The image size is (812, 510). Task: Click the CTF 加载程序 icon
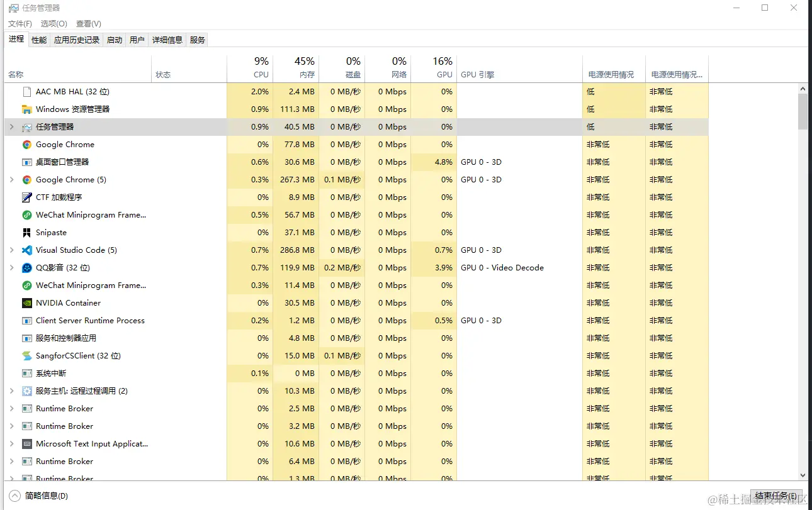[x=27, y=197]
